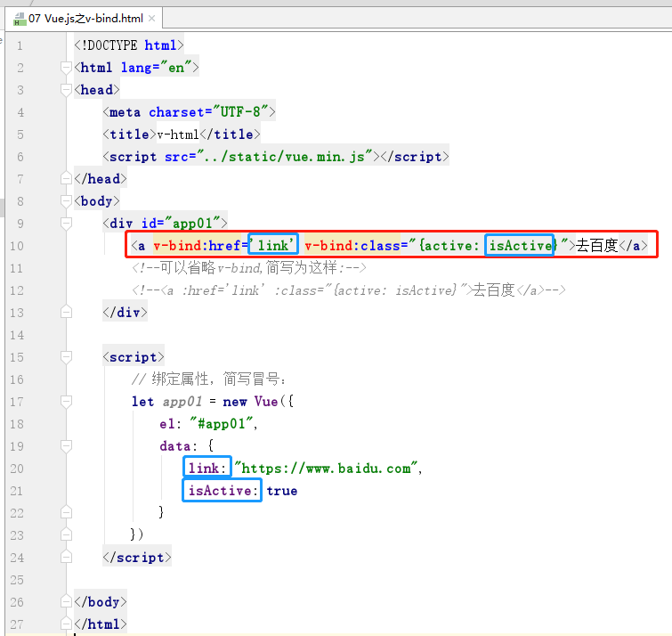Click v-bind:href attribute on line 10

pos(197,246)
